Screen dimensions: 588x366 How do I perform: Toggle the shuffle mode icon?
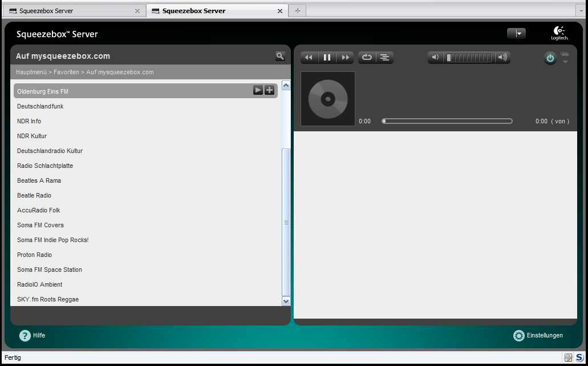(385, 57)
